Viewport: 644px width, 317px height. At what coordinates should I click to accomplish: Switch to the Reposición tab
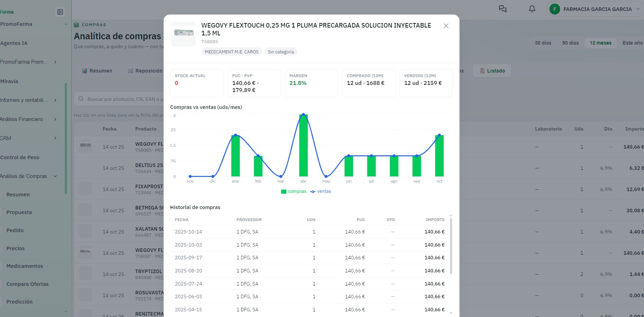(145, 71)
